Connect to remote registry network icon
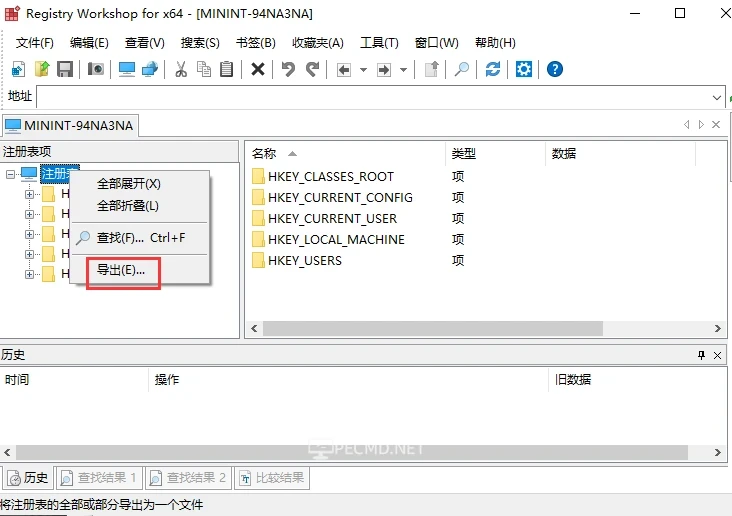 click(x=150, y=70)
